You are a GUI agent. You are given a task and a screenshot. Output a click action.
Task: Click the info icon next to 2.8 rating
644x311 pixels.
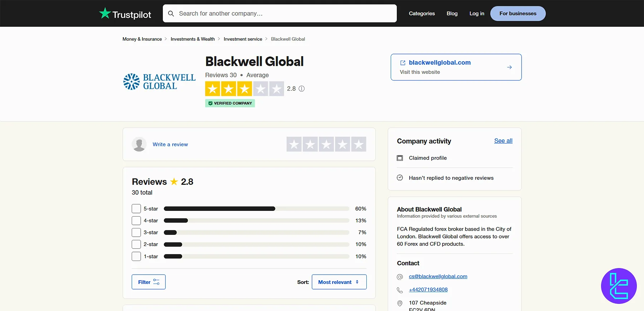pyautogui.click(x=302, y=89)
